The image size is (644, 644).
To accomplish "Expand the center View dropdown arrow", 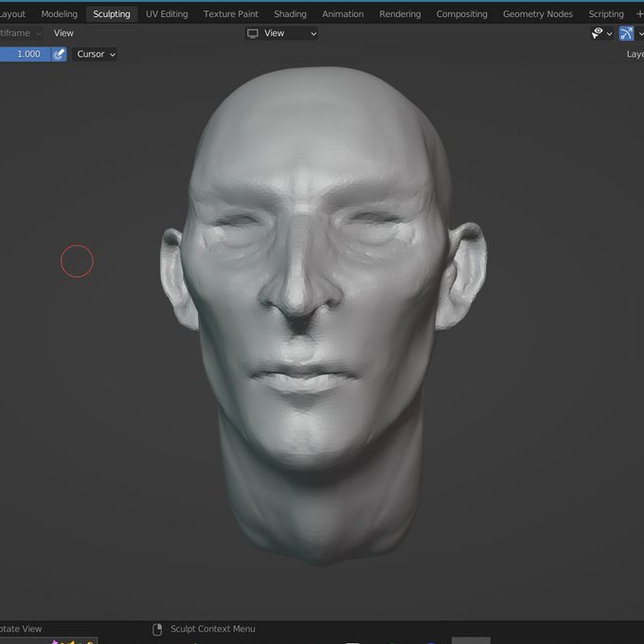I will click(313, 34).
